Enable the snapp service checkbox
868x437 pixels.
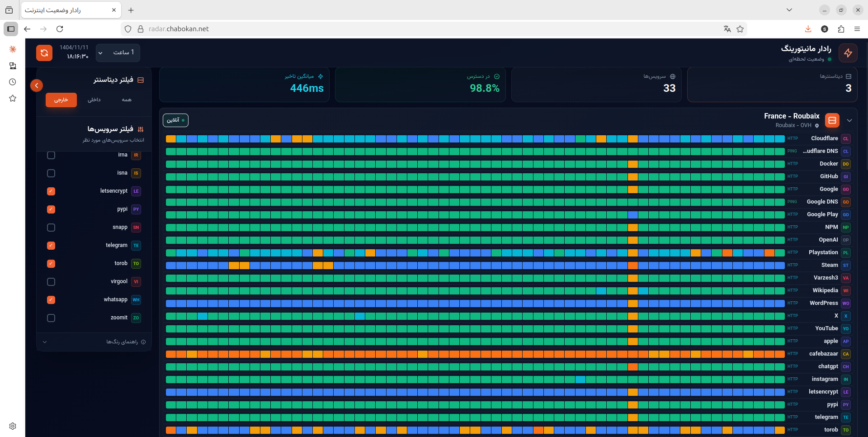tap(51, 228)
